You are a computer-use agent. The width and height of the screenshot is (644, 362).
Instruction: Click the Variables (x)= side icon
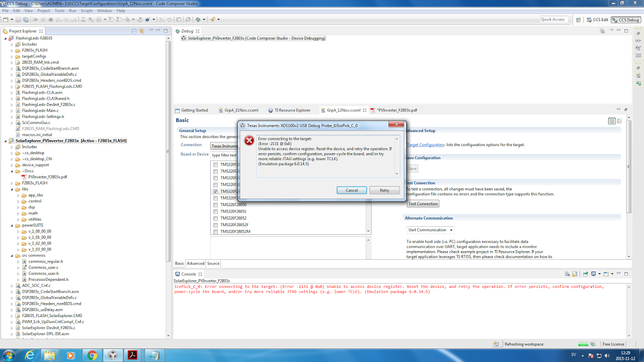[638, 41]
